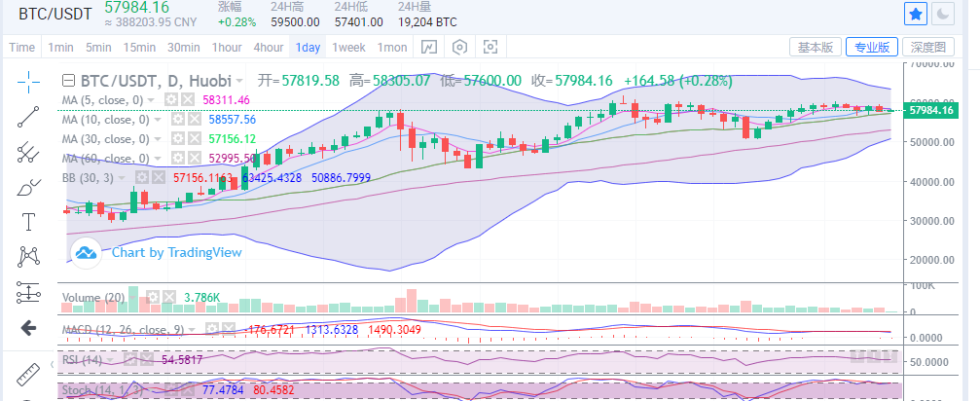The height and width of the screenshot is (401, 980).
Task: Expand BTC/USDT, D, Huobi title dropdown
Action: [x=239, y=81]
